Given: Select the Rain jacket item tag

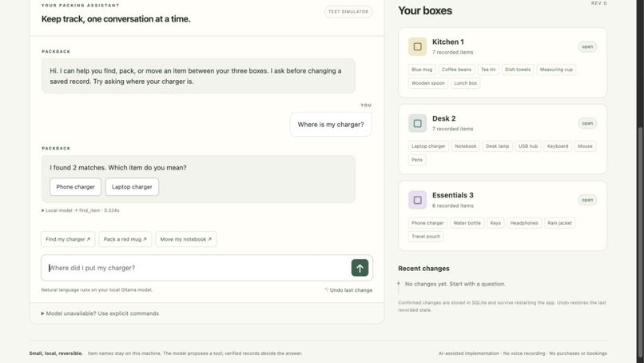Looking at the screenshot, I should (x=559, y=223).
